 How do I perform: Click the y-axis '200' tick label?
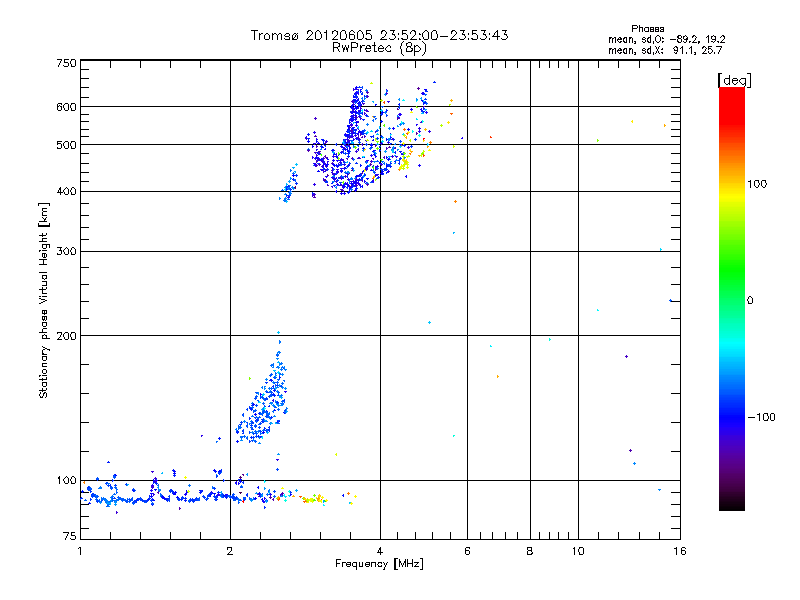click(66, 336)
